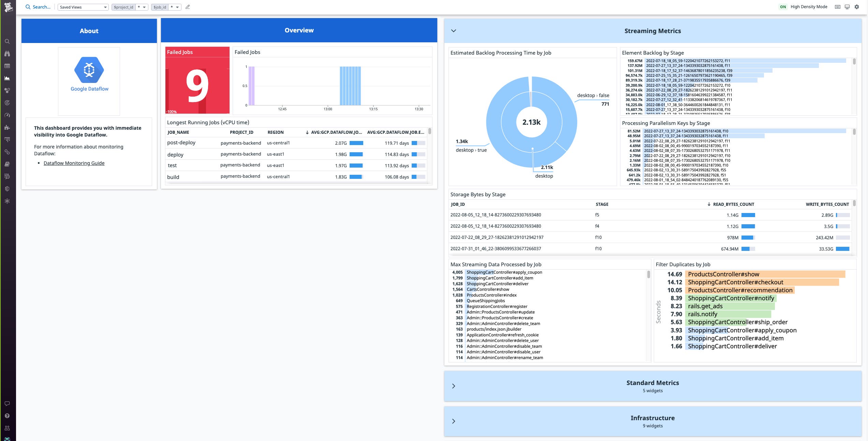Open the Dataflow Monitoring Guide link
Viewport: 868px width, 441px height.
74,163
